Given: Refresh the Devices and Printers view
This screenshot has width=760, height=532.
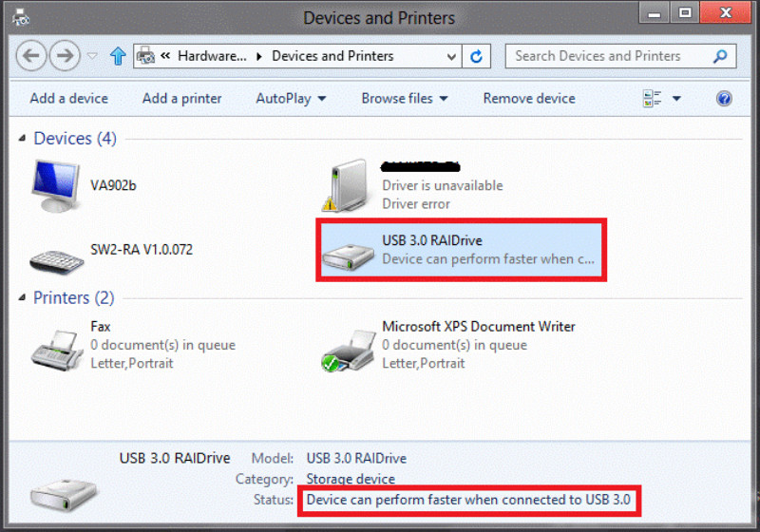Looking at the screenshot, I should pyautogui.click(x=477, y=57).
